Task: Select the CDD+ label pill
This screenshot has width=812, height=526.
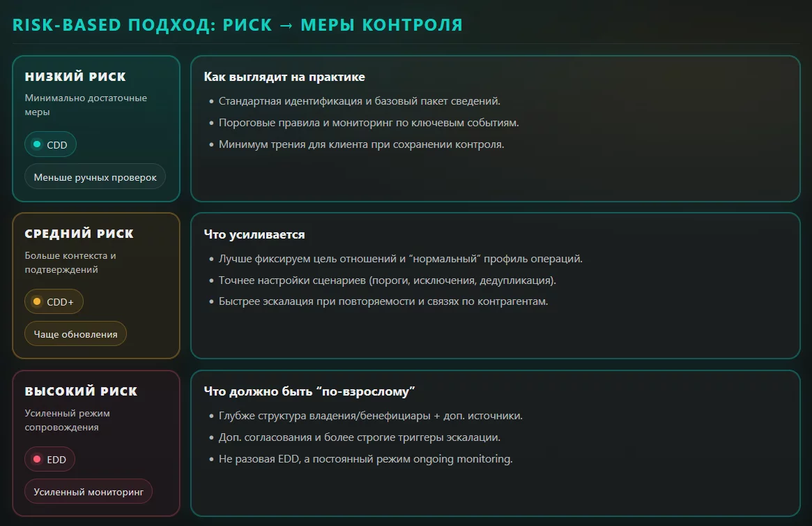Action: (54, 302)
